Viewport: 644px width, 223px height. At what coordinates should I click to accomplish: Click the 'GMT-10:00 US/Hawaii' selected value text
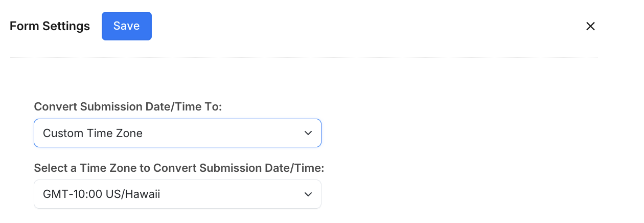(x=101, y=194)
